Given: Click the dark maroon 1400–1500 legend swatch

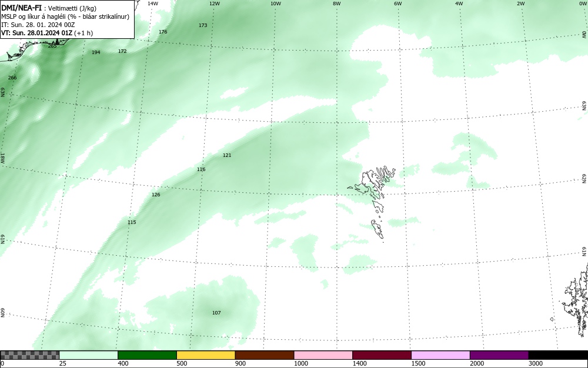Looking at the screenshot, I should point(382,355).
